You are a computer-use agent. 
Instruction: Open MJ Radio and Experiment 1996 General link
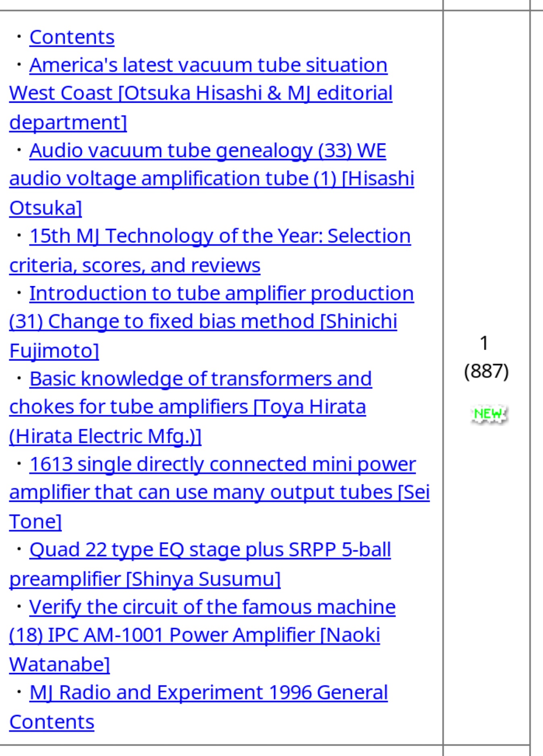click(209, 692)
